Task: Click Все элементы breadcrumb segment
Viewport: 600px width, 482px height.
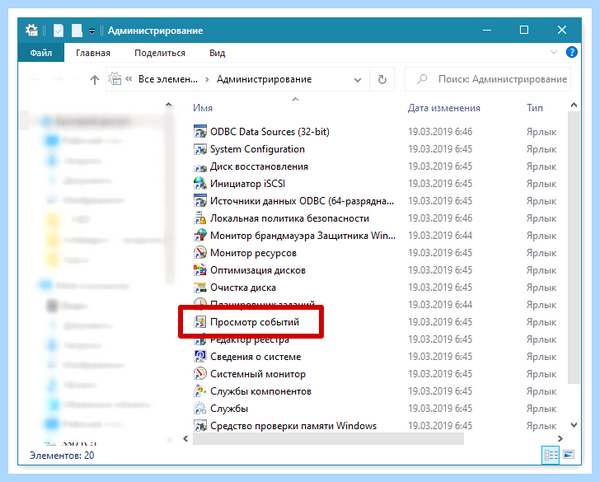Action: 168,79
